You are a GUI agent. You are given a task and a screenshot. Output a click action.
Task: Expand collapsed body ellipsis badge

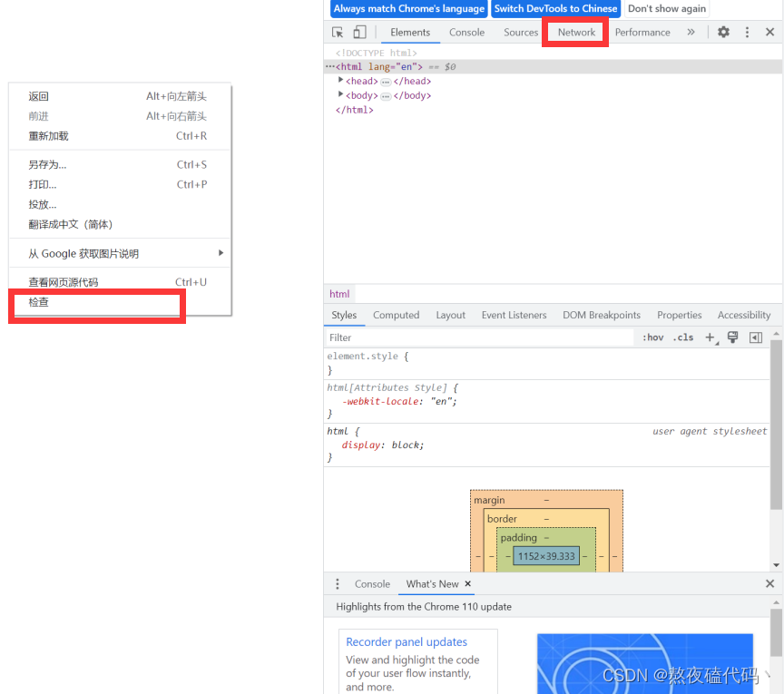tap(386, 96)
